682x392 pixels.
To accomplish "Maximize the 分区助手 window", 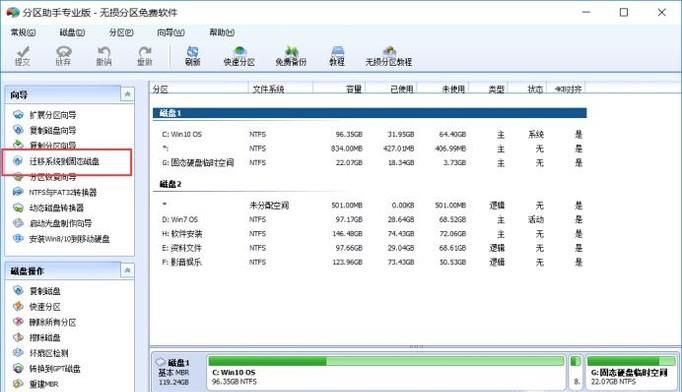I will coord(624,12).
